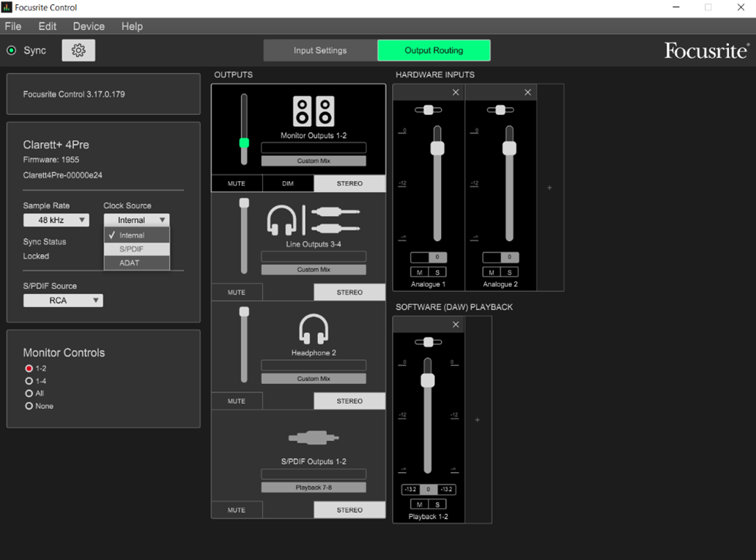Add a software playback channel with the plus

(x=478, y=420)
